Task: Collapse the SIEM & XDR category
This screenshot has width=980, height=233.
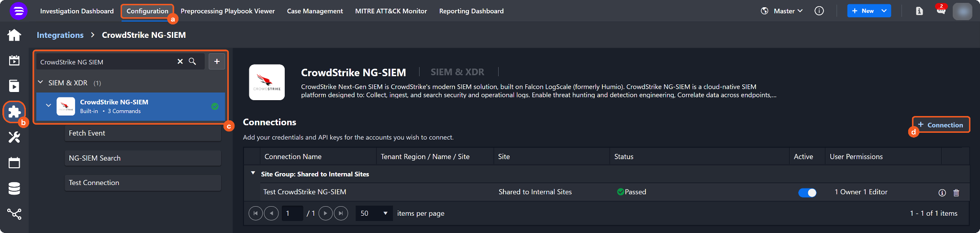Action: [x=41, y=82]
